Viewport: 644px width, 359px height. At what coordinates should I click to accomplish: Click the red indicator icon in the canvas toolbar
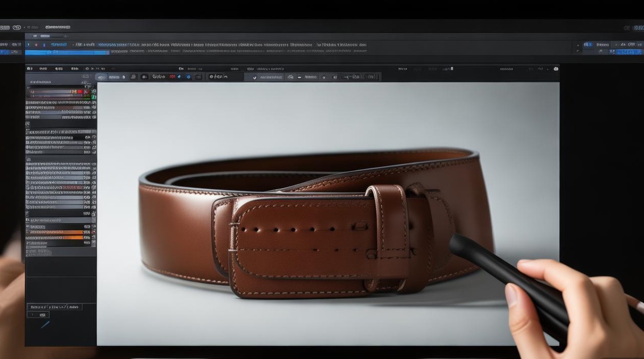tap(172, 77)
